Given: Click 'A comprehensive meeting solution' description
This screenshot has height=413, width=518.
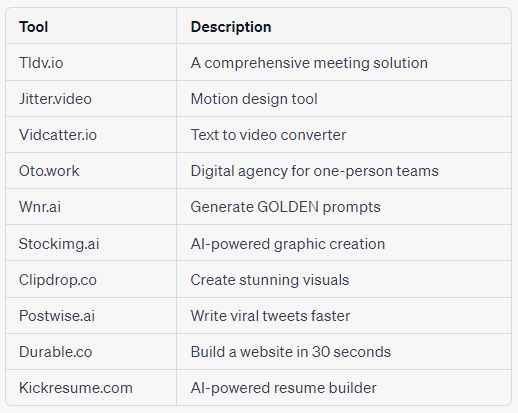Looking at the screenshot, I should pyautogui.click(x=309, y=63).
